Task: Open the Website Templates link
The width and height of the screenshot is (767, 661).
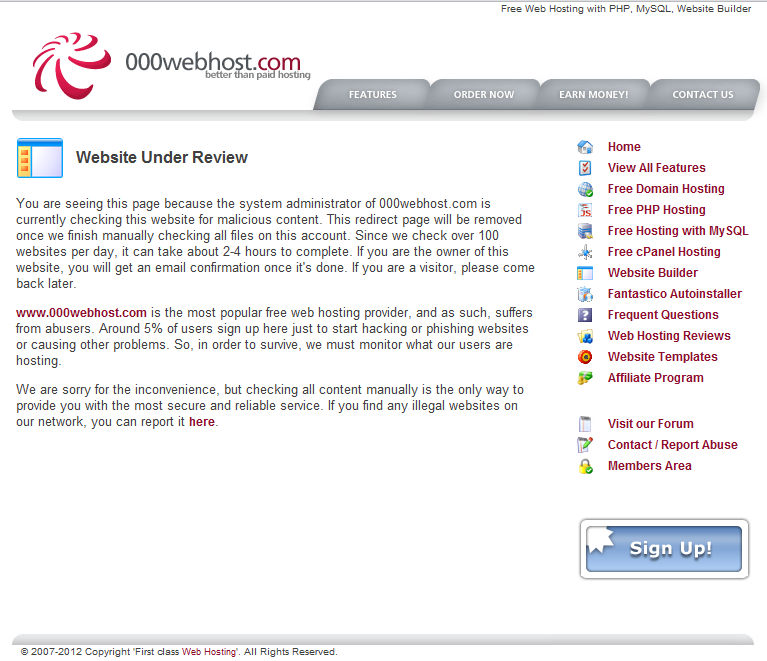Action: tap(662, 357)
